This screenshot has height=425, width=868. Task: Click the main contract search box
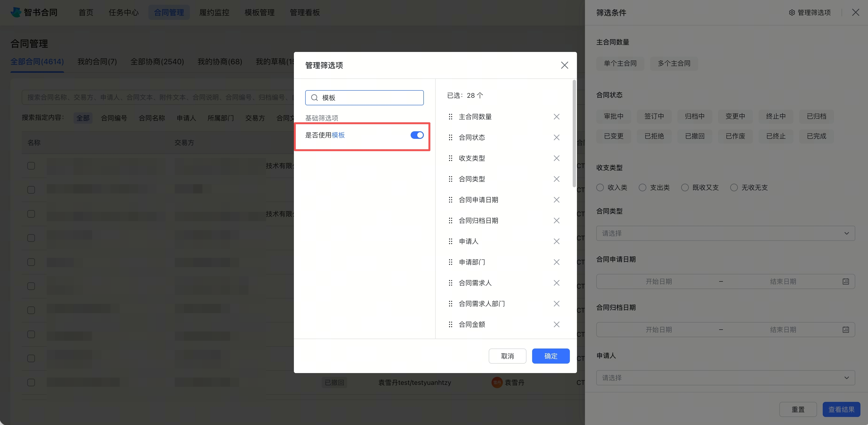[x=158, y=97]
